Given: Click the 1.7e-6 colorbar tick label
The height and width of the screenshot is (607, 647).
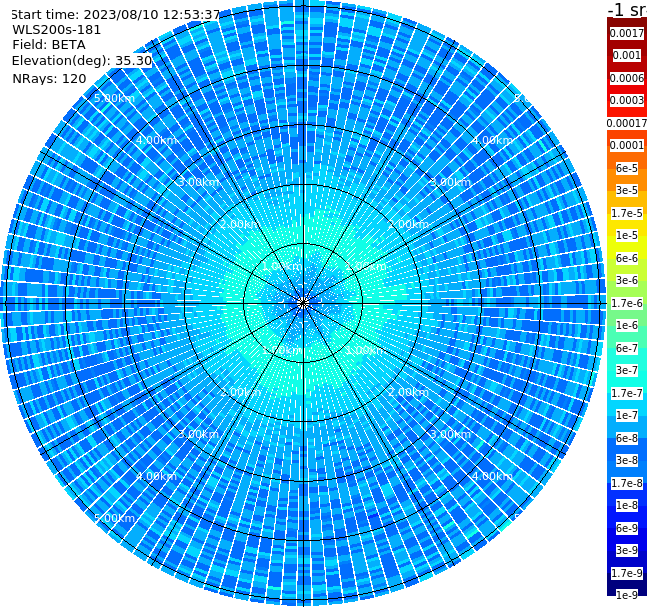Looking at the screenshot, I should 627,303.
